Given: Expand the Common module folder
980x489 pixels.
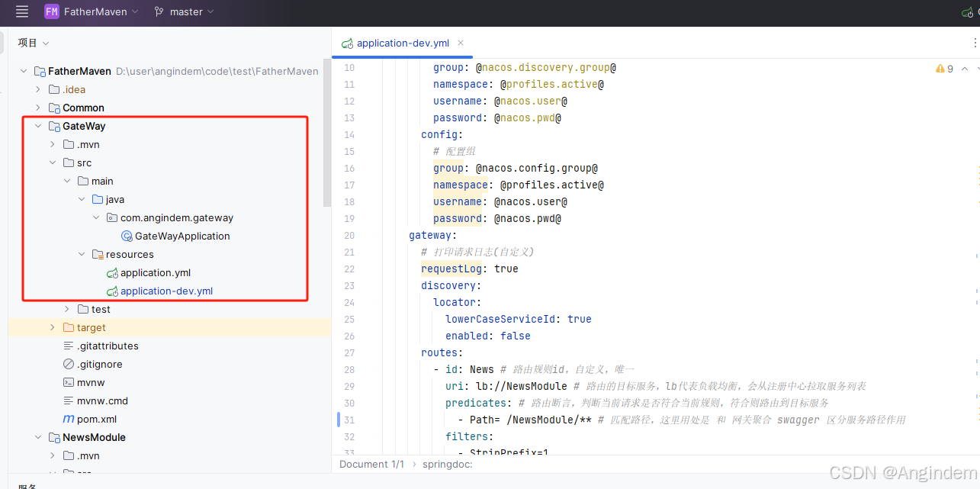Looking at the screenshot, I should click(x=37, y=108).
